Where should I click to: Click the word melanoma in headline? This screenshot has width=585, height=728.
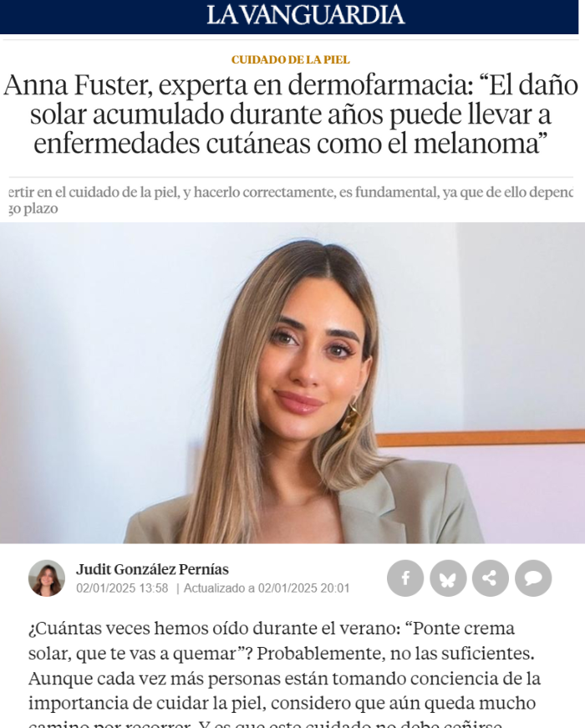[x=476, y=144]
